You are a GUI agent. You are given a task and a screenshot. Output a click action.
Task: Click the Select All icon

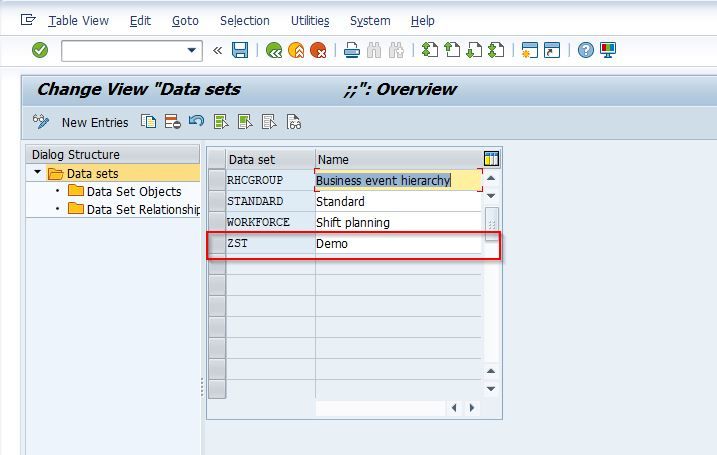point(221,122)
